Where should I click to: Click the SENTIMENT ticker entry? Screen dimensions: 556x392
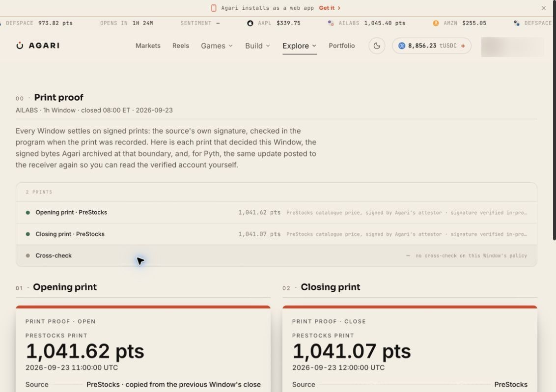point(200,23)
